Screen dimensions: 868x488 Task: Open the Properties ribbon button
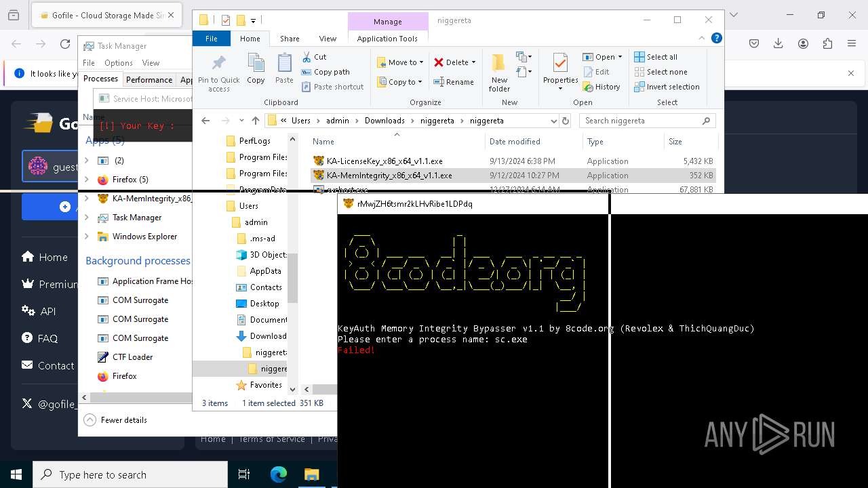point(560,73)
